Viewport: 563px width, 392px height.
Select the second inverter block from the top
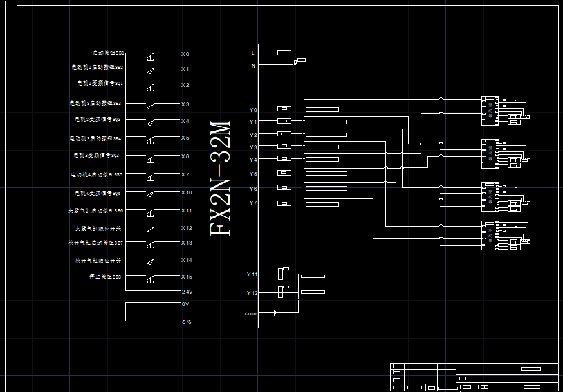[x=490, y=154]
